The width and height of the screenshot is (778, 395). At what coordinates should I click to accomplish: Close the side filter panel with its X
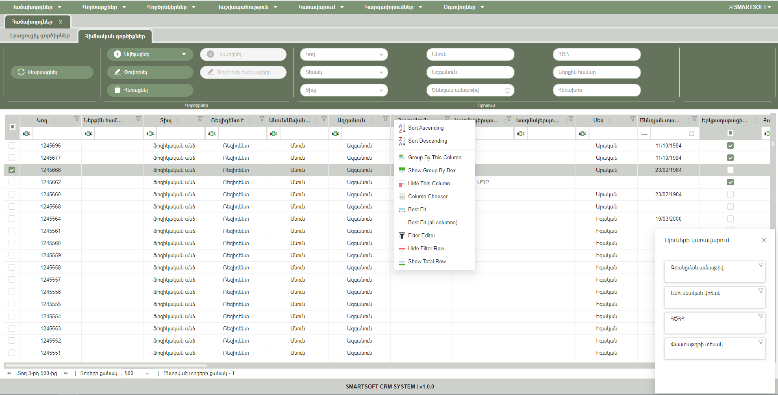pos(764,240)
